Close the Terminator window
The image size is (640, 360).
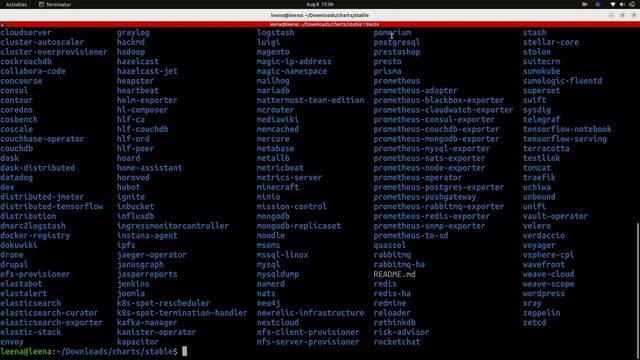tap(634, 15)
